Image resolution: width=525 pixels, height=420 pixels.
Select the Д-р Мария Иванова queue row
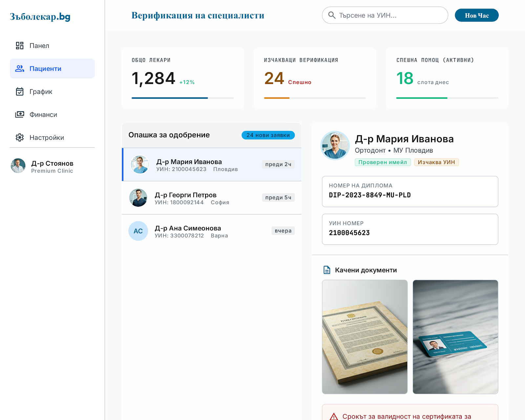(212, 164)
